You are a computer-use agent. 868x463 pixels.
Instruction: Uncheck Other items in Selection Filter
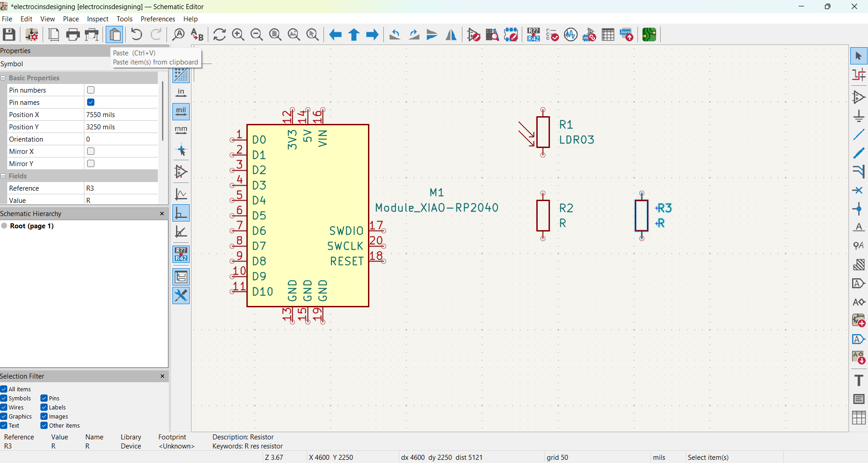(x=44, y=425)
